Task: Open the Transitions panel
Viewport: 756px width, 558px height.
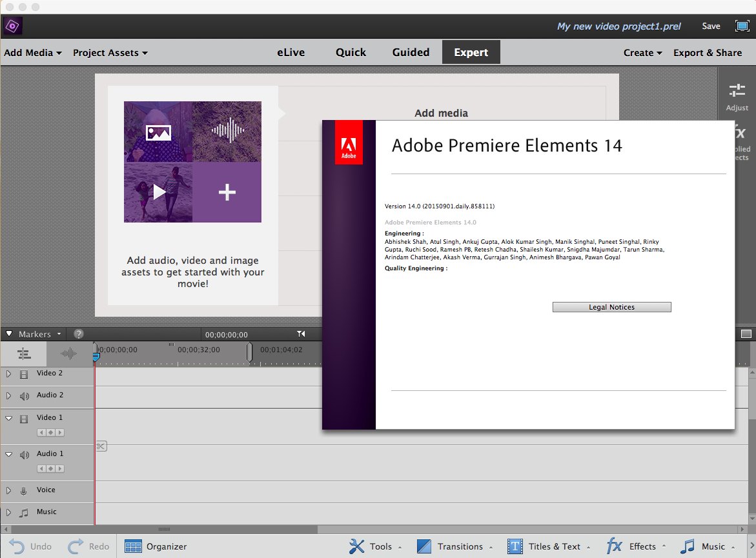Action: tap(455, 546)
